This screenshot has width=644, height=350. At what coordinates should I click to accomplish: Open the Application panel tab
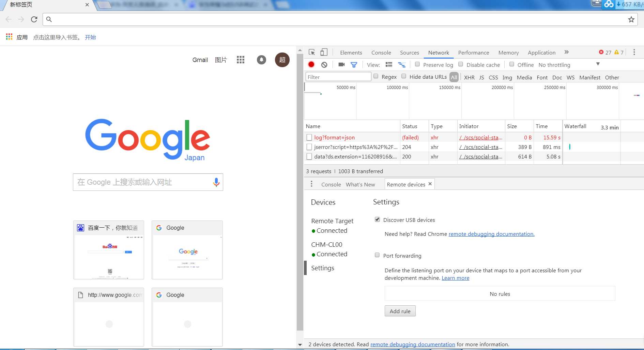(541, 52)
